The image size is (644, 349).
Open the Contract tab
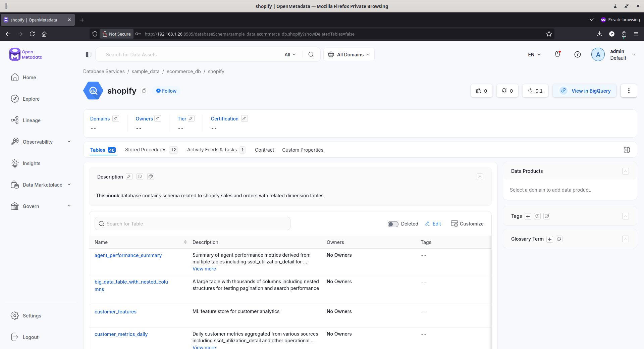pos(264,150)
